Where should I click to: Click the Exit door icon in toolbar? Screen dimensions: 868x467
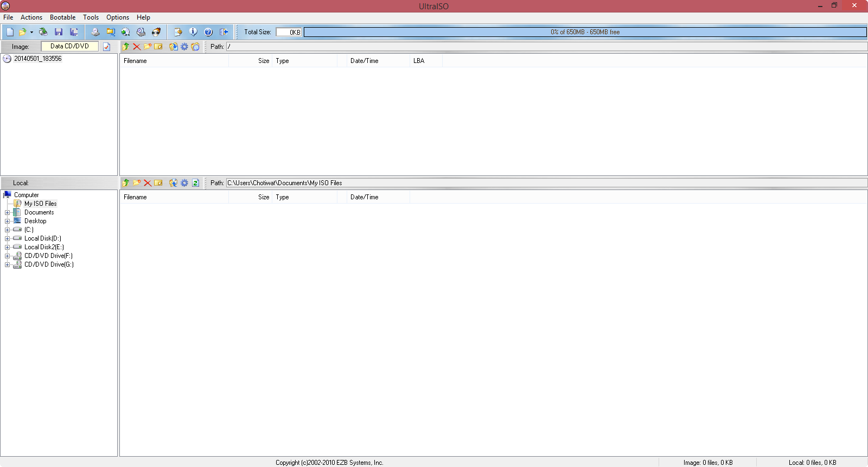click(x=224, y=32)
